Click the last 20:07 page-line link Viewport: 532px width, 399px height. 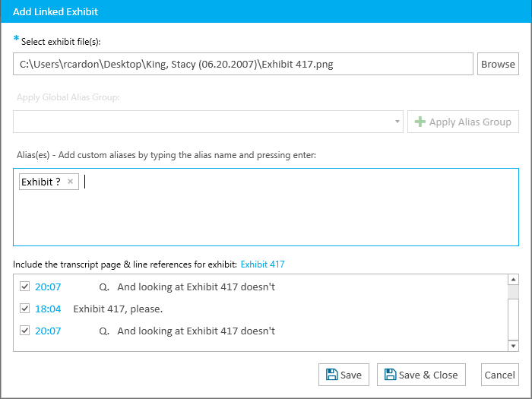[48, 331]
